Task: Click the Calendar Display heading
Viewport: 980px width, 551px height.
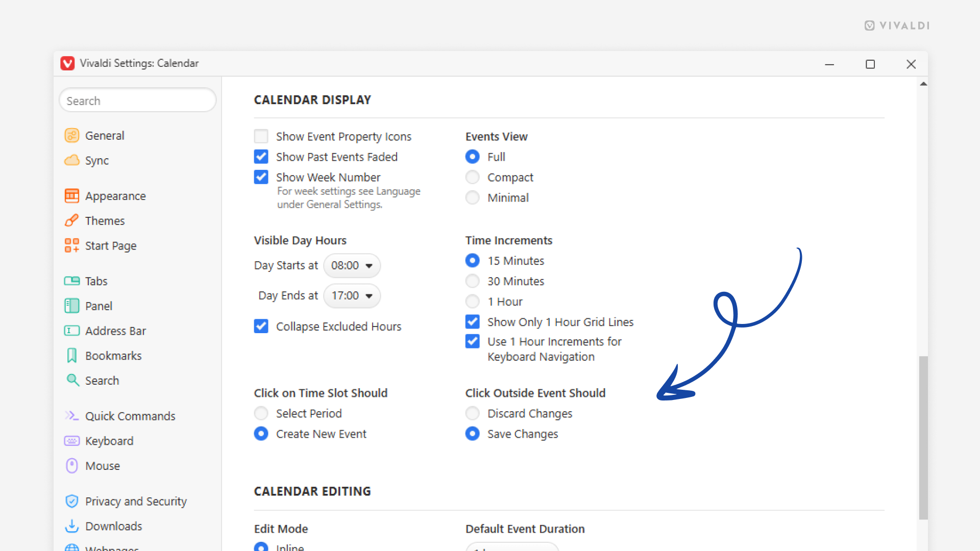Action: pyautogui.click(x=312, y=100)
